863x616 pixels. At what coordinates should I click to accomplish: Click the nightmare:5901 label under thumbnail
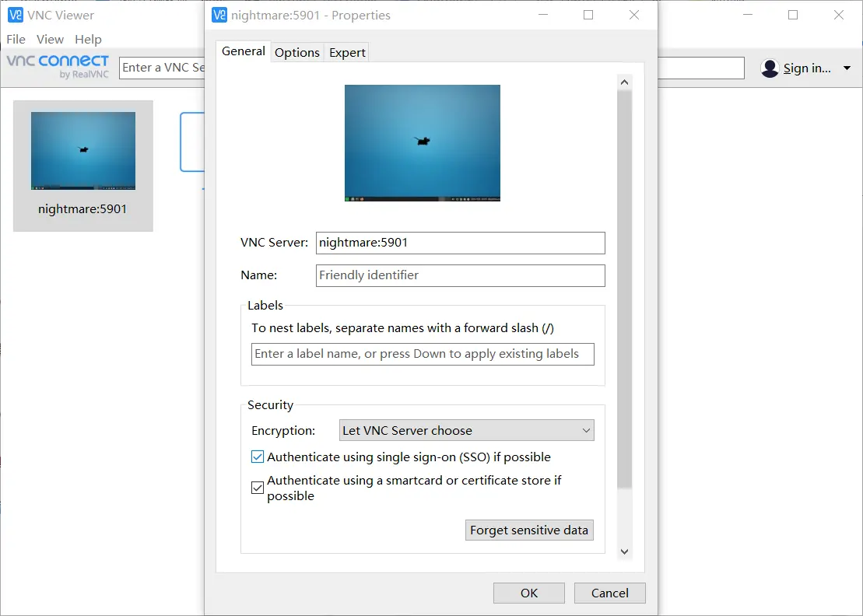pos(82,209)
